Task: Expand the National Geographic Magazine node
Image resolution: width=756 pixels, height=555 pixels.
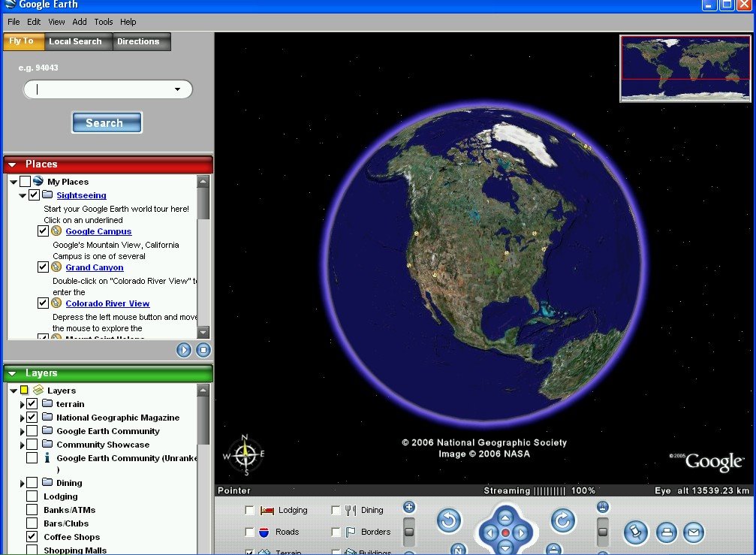Action: tap(22, 418)
